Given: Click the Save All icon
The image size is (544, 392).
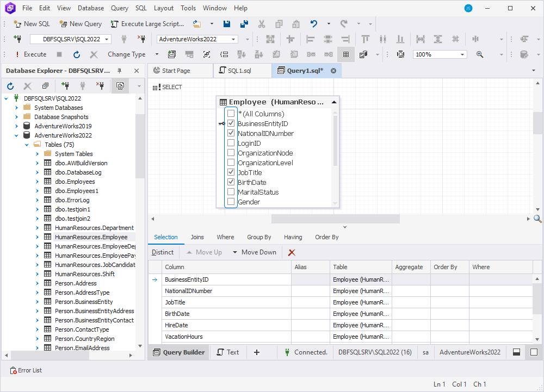Looking at the screenshot, I should click(x=244, y=24).
